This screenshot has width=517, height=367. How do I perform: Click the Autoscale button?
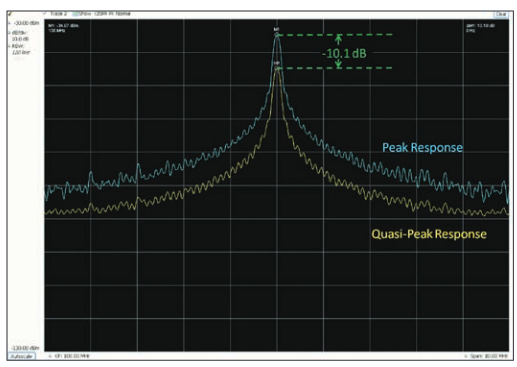click(x=22, y=356)
